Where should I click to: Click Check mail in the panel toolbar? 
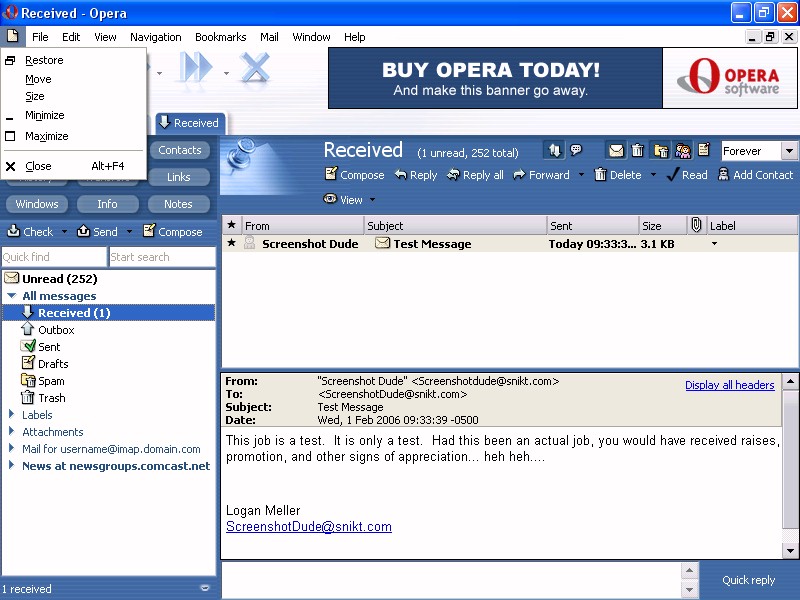click(x=31, y=232)
